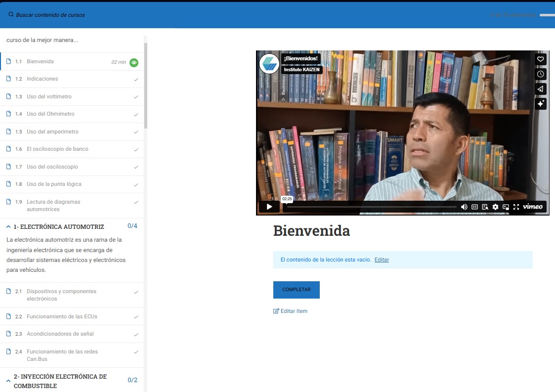Image resolution: width=555 pixels, height=392 pixels.
Task: Click the video progress bar timeline
Action: 371,207
